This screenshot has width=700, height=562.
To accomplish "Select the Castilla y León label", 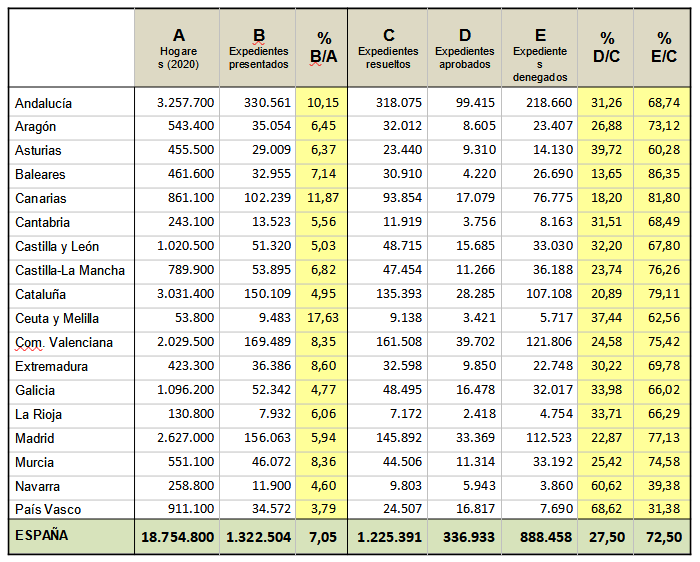I will pos(57,246).
